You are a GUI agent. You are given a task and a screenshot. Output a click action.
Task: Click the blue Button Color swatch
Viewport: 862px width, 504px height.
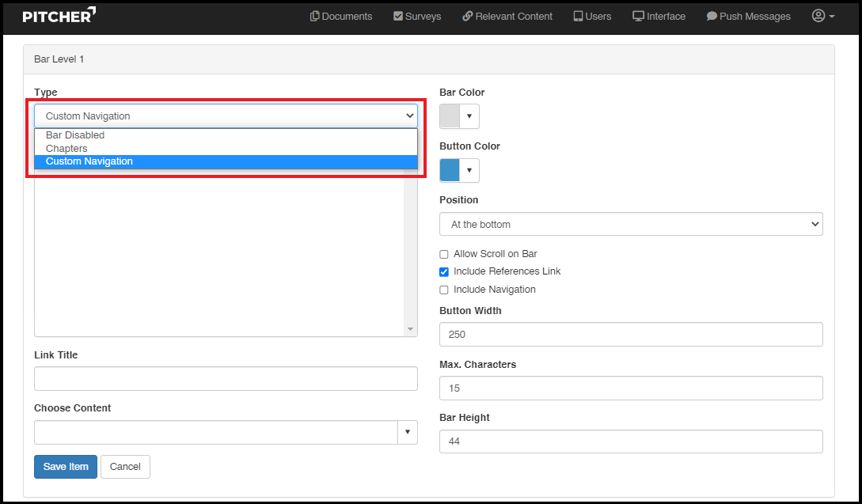click(x=450, y=170)
